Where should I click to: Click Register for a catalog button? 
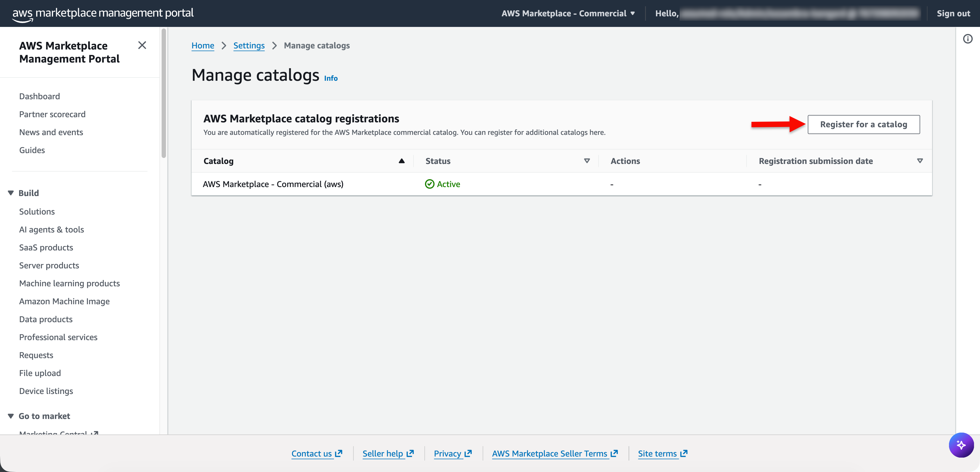point(864,124)
